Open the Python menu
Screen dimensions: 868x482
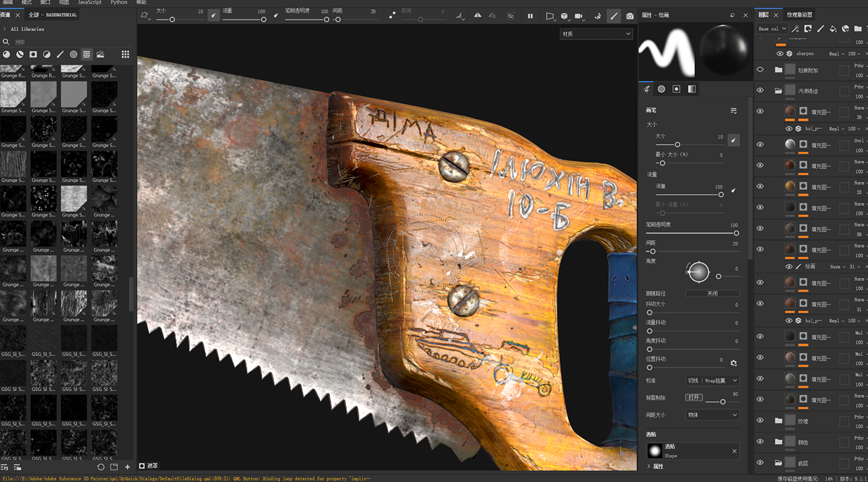tap(118, 3)
